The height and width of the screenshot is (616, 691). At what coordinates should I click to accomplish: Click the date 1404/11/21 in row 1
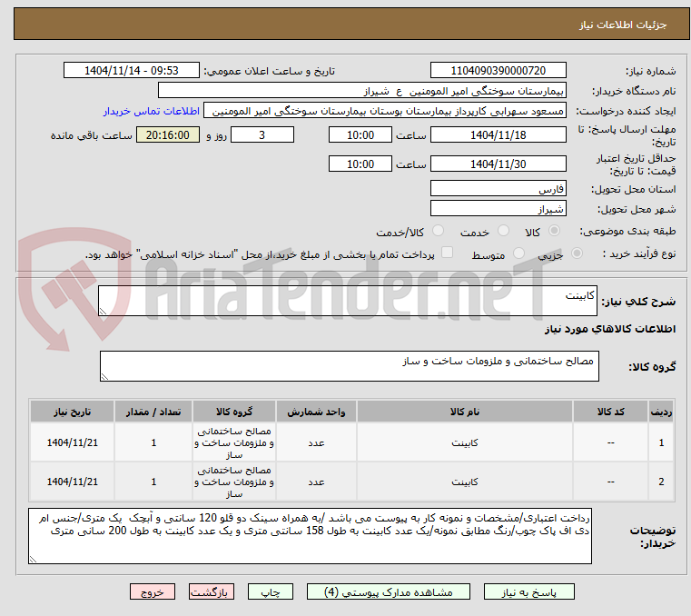tap(73, 442)
